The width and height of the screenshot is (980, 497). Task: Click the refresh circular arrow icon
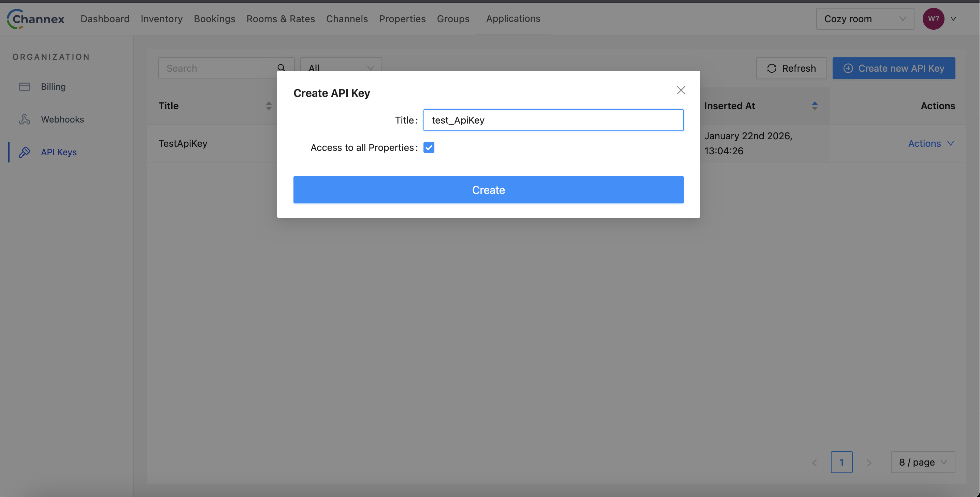(x=772, y=68)
